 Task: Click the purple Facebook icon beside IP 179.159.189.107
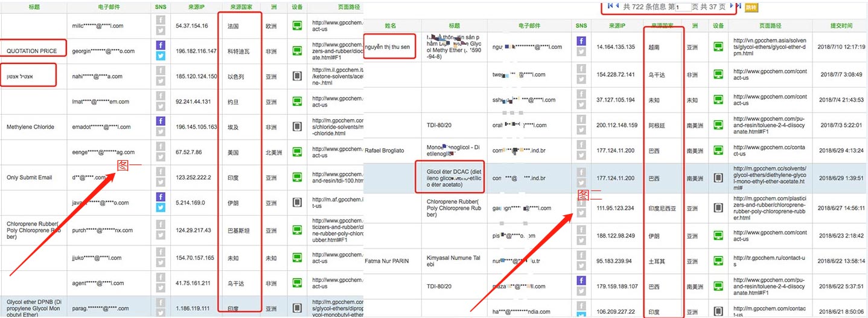581,281
